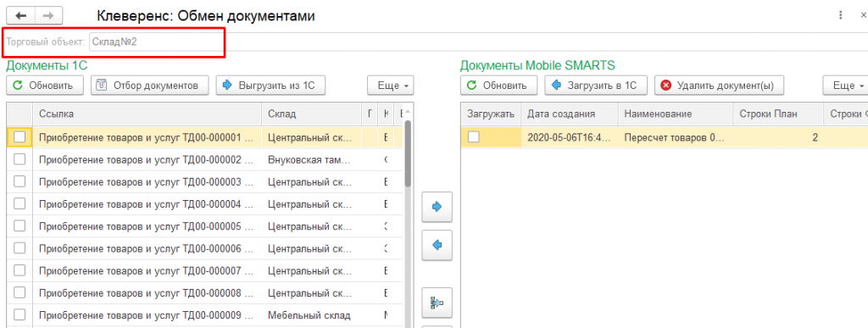This screenshot has height=328, width=868.
Task: Click the left blue arrow transfer button
Action: click(437, 245)
